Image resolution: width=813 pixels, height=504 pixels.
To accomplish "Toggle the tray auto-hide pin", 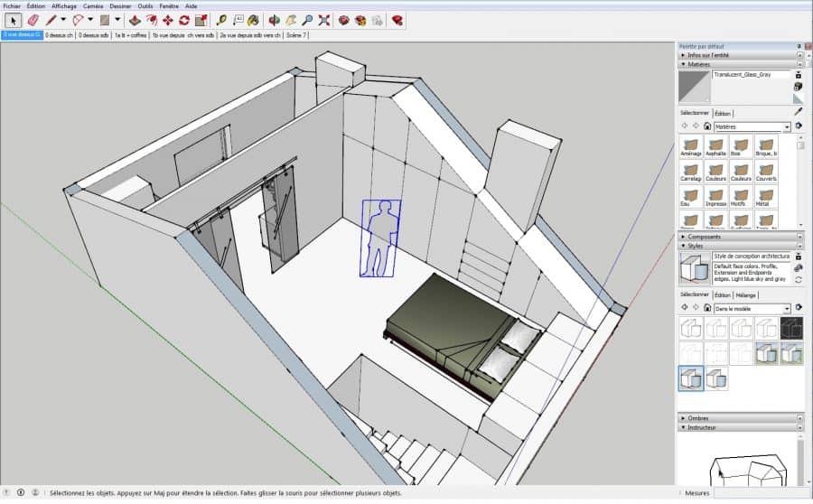I will click(x=799, y=46).
